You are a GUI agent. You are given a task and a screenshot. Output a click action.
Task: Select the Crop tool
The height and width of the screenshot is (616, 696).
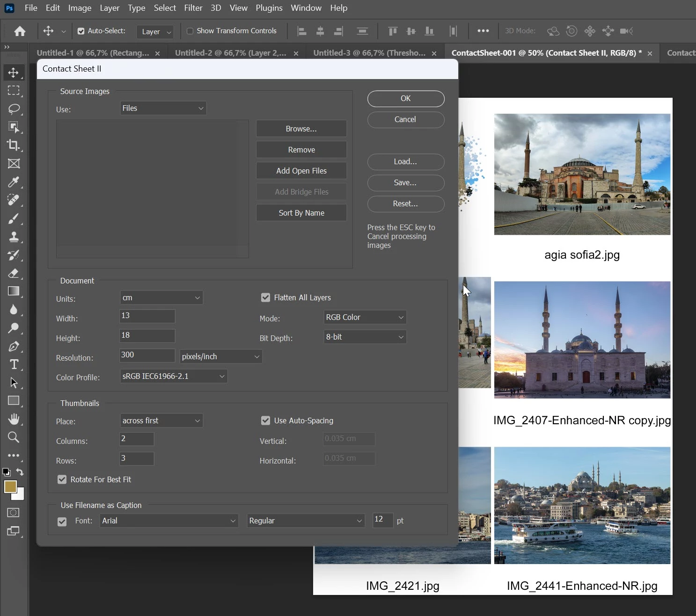click(14, 145)
